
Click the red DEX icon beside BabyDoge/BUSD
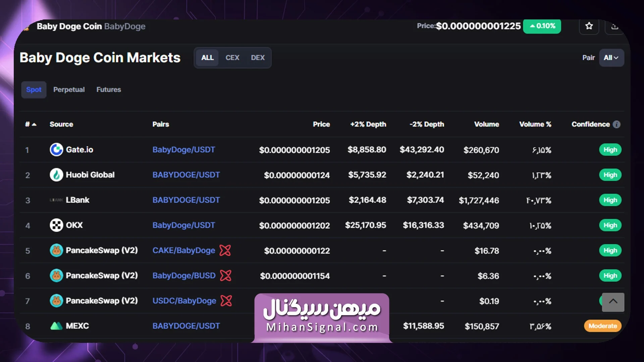[x=226, y=276]
